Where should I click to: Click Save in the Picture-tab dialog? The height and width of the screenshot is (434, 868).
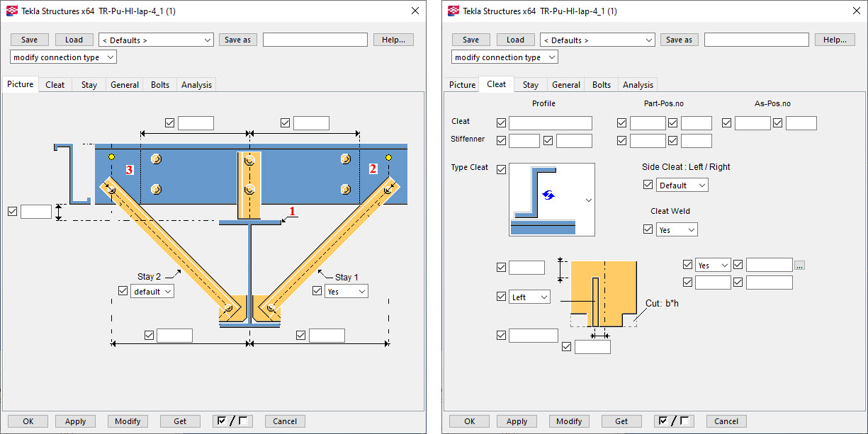click(30, 40)
